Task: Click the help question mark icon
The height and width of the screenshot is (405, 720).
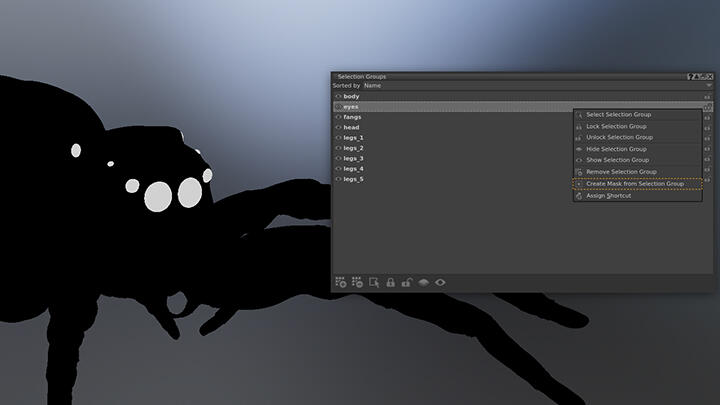Action: pyautogui.click(x=690, y=77)
